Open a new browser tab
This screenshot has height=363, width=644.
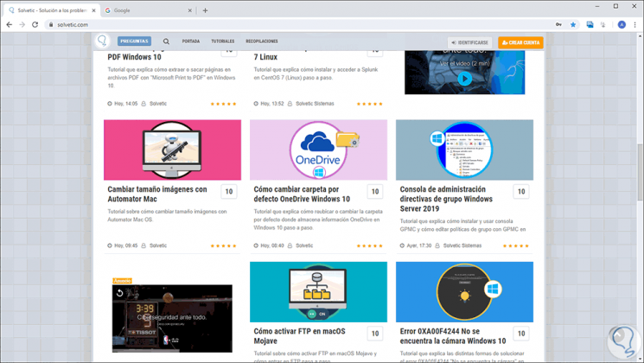(205, 10)
